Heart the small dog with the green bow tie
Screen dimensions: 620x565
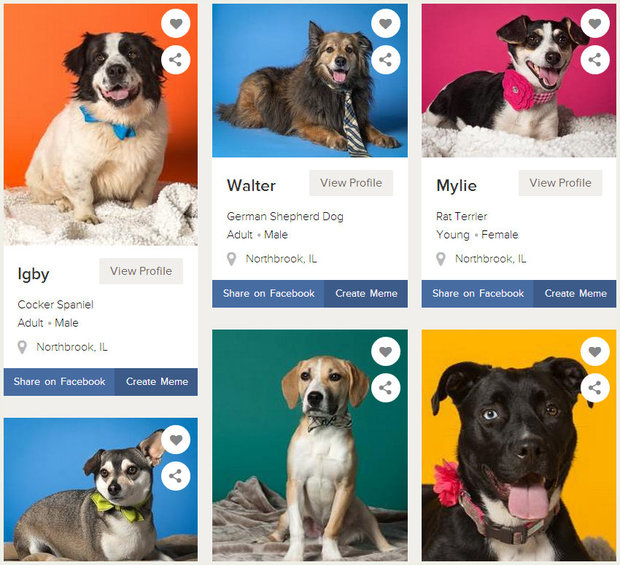click(x=176, y=440)
